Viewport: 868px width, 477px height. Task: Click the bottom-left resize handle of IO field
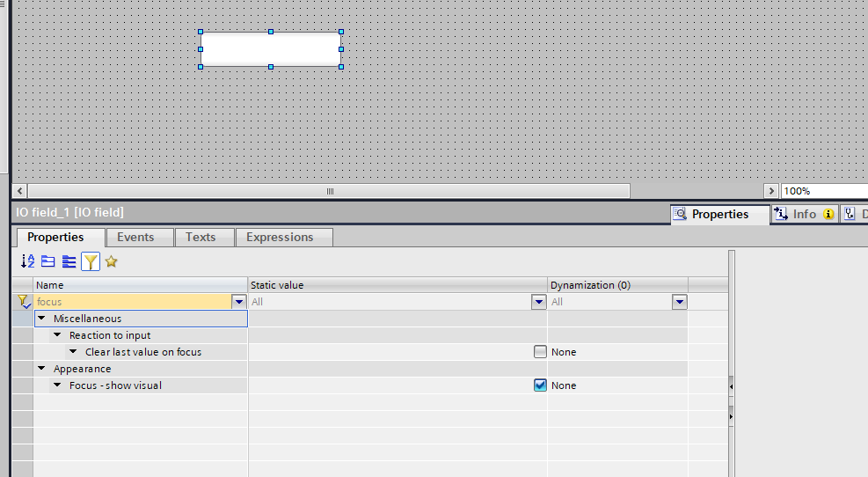[x=201, y=67]
